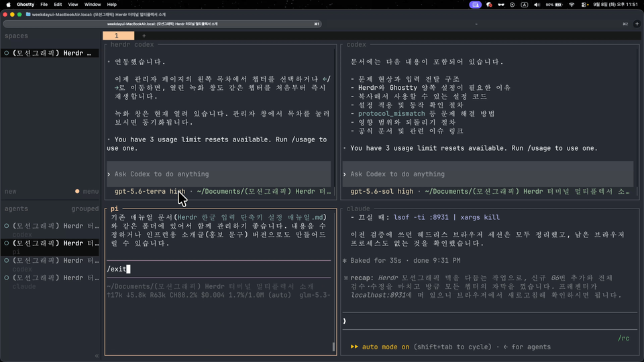Open the Apple menu
Viewport: 644px width, 362px height.
[8, 5]
